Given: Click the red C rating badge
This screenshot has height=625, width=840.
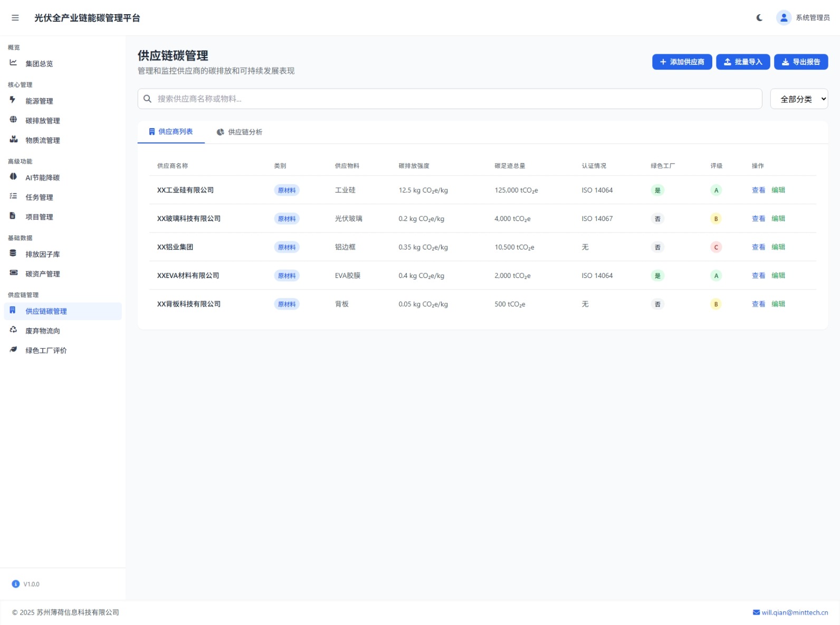Looking at the screenshot, I should coord(716,247).
